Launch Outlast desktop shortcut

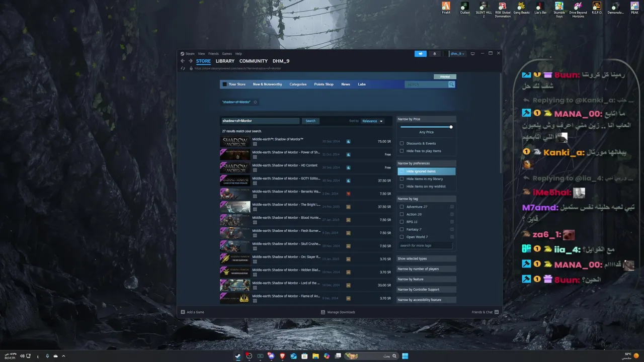click(x=465, y=8)
